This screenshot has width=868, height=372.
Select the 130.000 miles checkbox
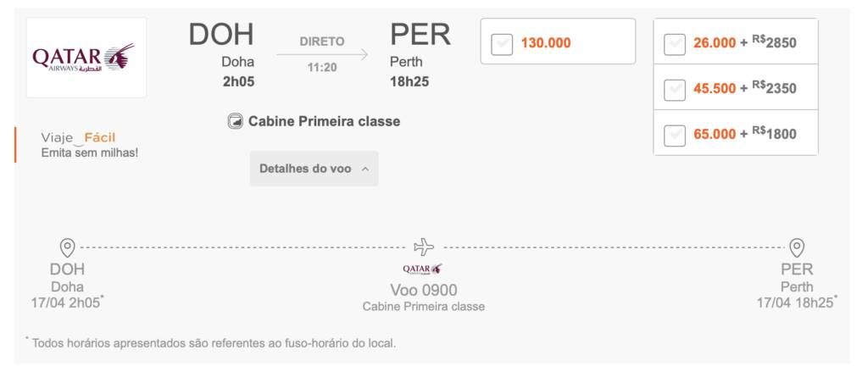[x=502, y=45]
